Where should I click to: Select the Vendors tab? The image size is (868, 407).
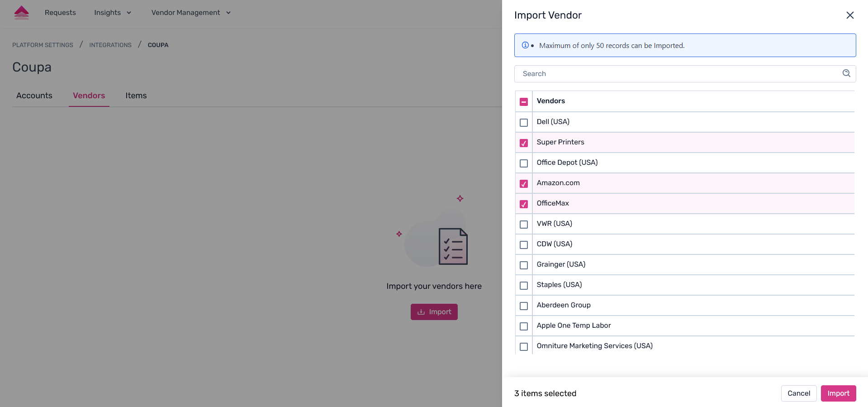[89, 96]
